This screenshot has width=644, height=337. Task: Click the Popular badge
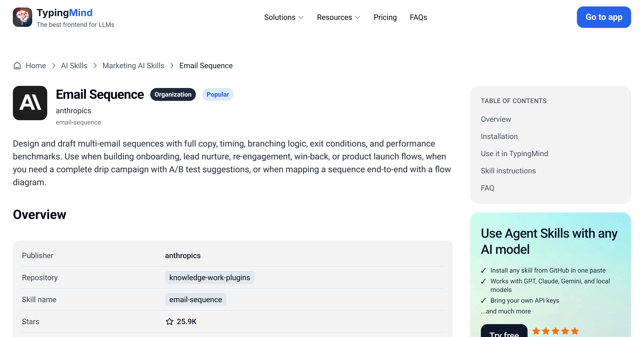218,94
